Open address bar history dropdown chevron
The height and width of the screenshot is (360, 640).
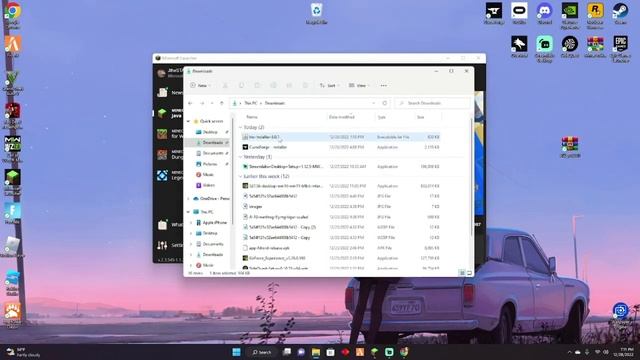pyautogui.click(x=373, y=103)
